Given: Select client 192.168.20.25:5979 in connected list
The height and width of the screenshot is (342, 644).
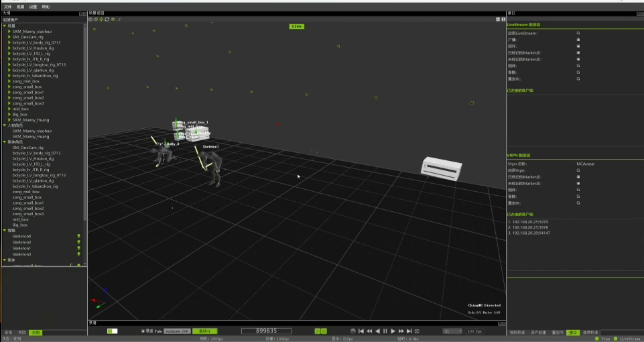Looking at the screenshot, I should 529,221.
